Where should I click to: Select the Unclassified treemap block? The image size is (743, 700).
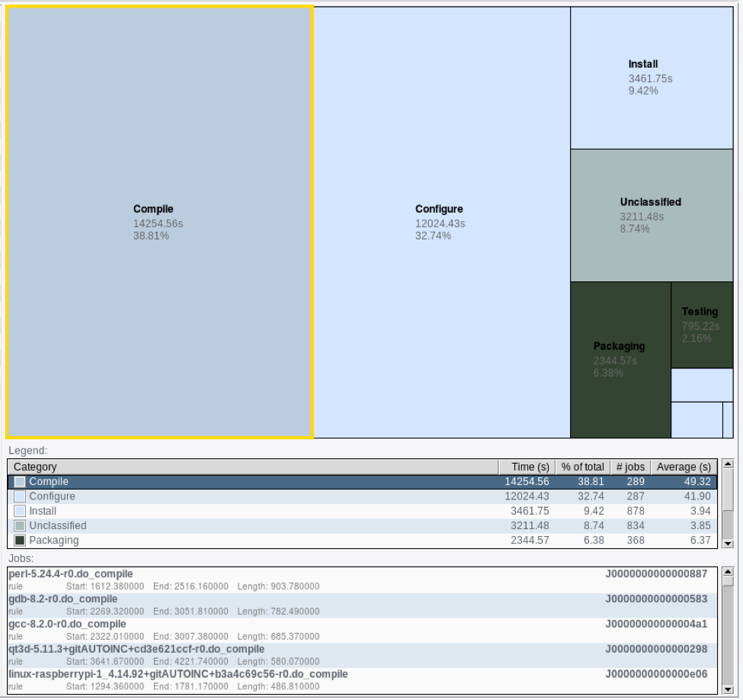[x=652, y=216]
